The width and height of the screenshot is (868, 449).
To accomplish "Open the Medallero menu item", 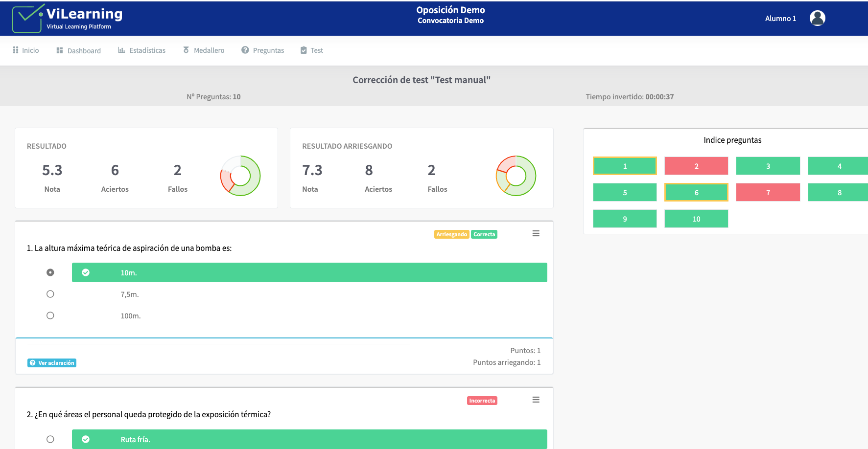I will pos(209,50).
